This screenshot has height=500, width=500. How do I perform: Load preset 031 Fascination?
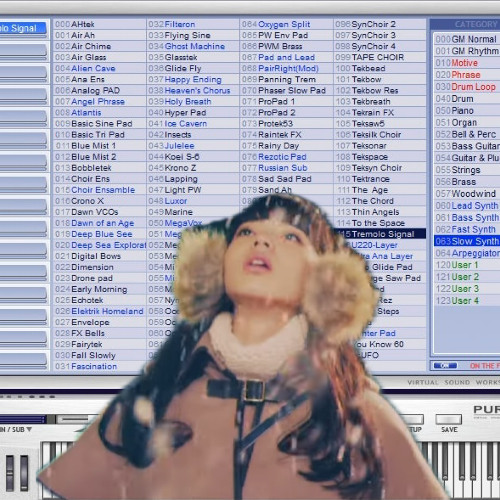(99, 366)
